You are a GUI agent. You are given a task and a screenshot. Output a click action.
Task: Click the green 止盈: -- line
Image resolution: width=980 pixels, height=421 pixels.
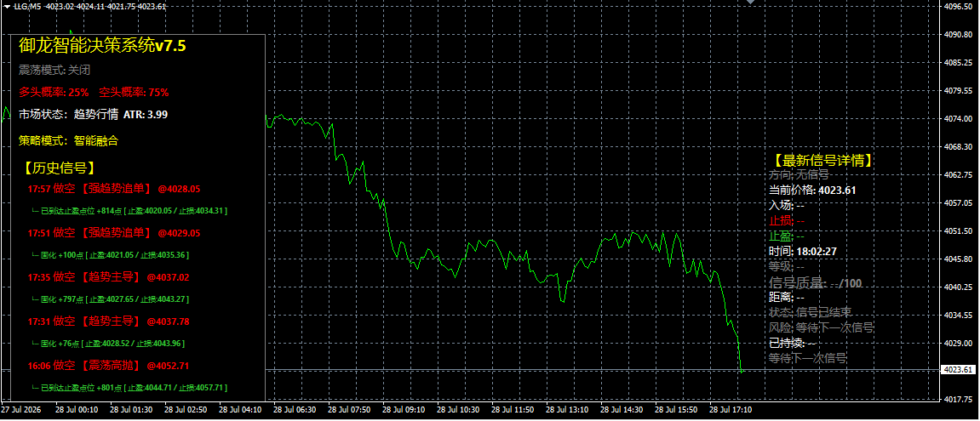(x=786, y=236)
